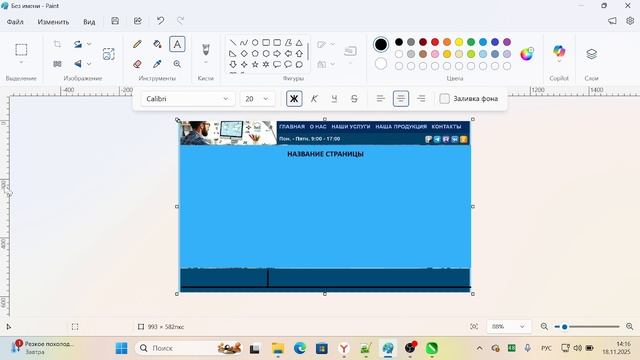640x360 pixels.
Task: Click the Поиск taskbar search field
Action: point(189,348)
